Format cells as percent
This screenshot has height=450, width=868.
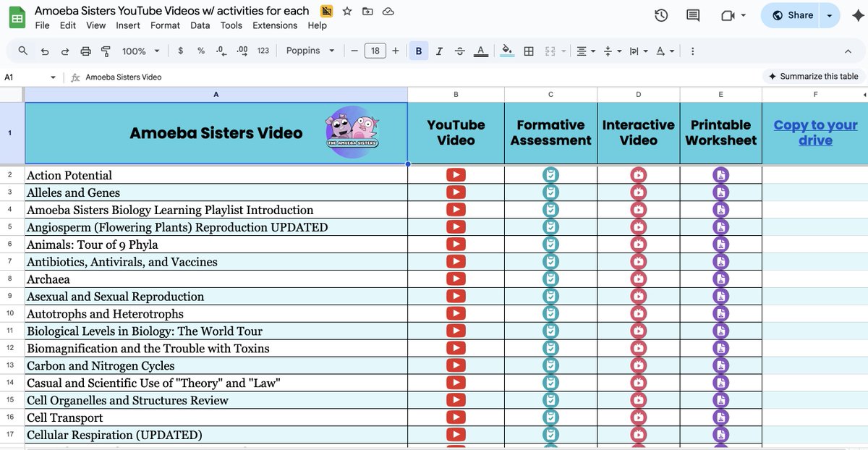coord(201,51)
